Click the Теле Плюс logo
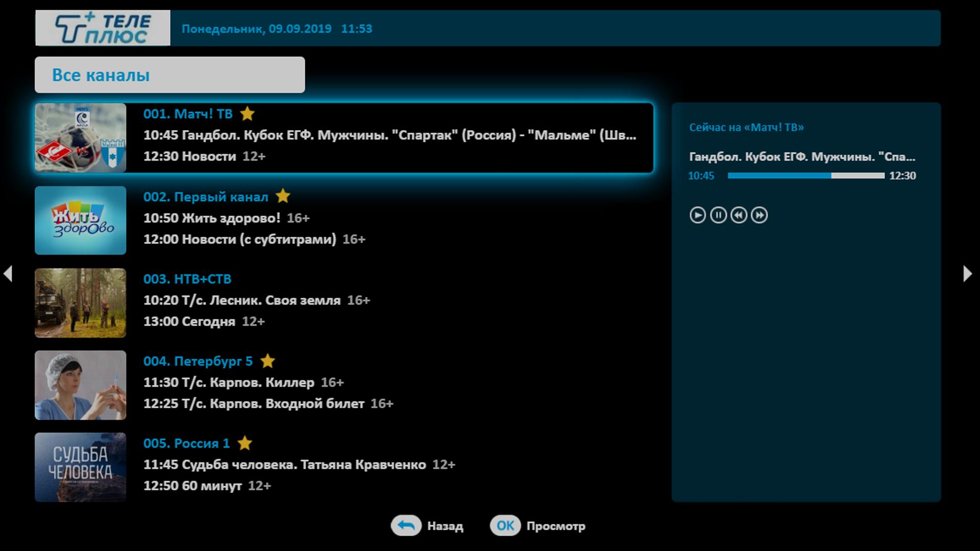This screenshot has width=980, height=551. (x=103, y=28)
